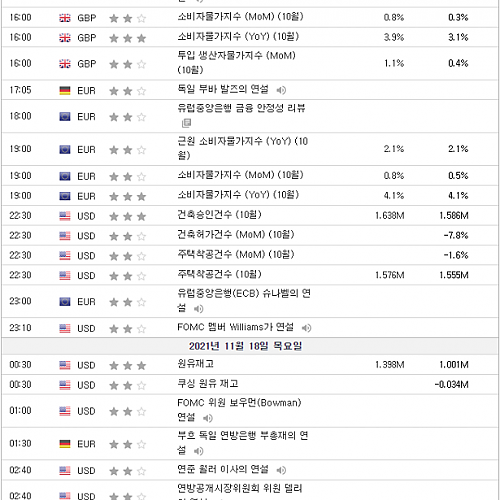500x500 pixels.
Task: Click UK flag on GBP 소비자물가지수 (YoY) row
Action: coord(65,38)
